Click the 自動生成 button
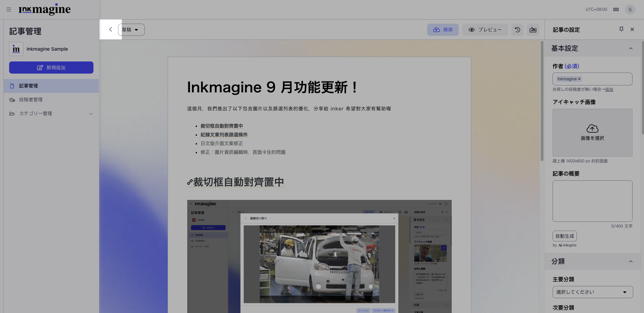The image size is (644, 313). coord(565,236)
